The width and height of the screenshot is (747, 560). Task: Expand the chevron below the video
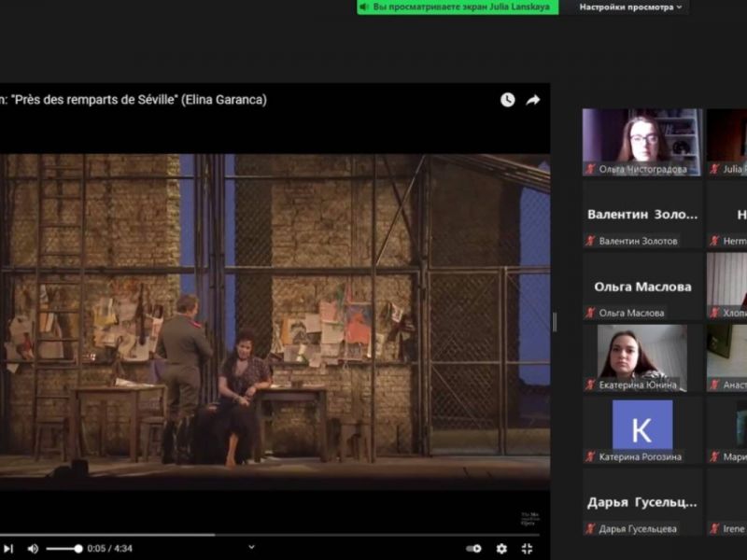[251, 546]
